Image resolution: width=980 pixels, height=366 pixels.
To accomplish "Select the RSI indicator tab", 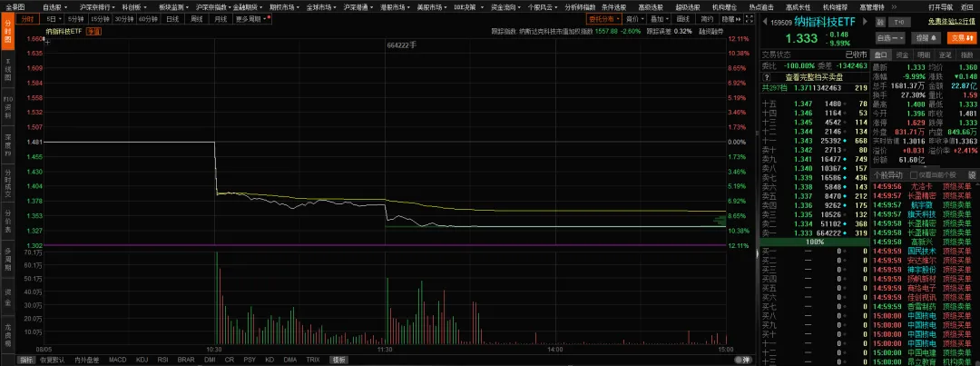I will pos(162,360).
